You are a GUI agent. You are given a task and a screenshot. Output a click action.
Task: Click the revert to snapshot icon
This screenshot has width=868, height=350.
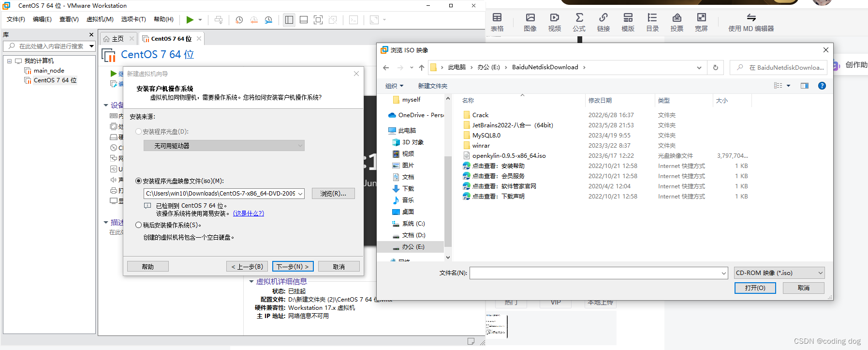click(x=254, y=20)
